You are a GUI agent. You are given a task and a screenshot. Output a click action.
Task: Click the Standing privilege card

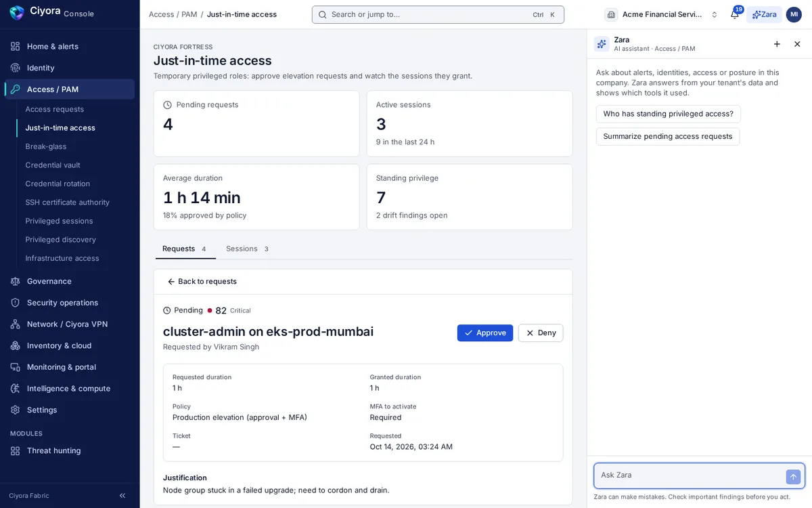(470, 197)
